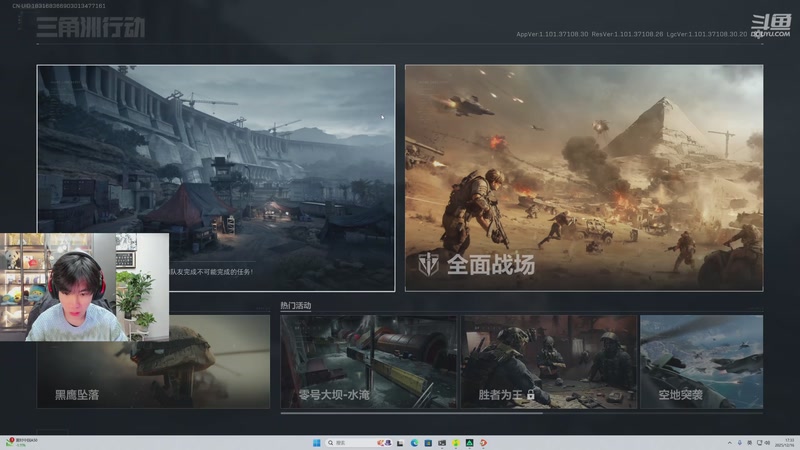Open the 零号大坝-水淹 activity card
The width and height of the screenshot is (800, 450).
point(368,361)
